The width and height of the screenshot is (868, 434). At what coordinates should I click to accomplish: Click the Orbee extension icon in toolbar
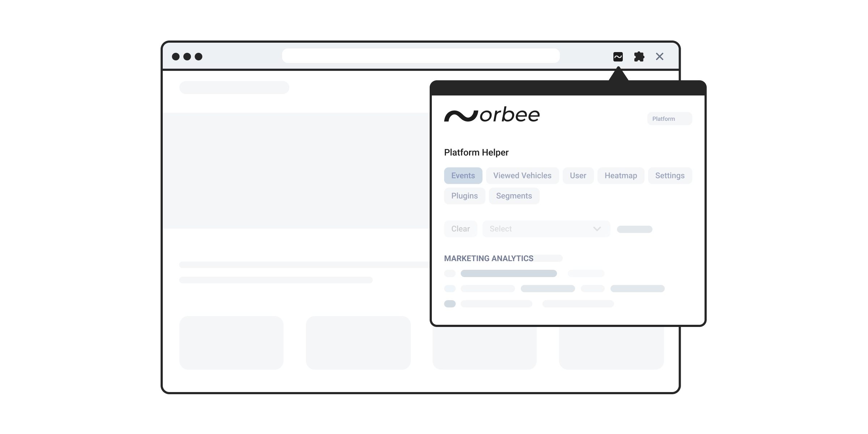coord(618,57)
